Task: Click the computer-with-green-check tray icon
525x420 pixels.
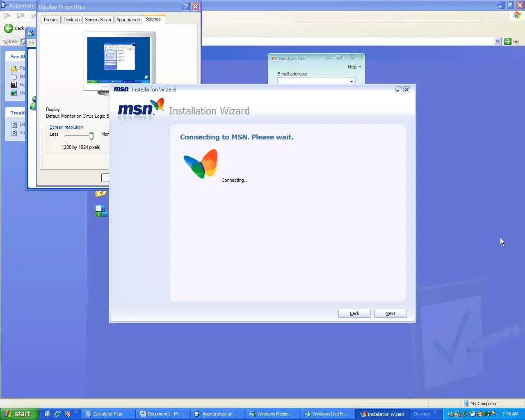Action: [x=465, y=414]
